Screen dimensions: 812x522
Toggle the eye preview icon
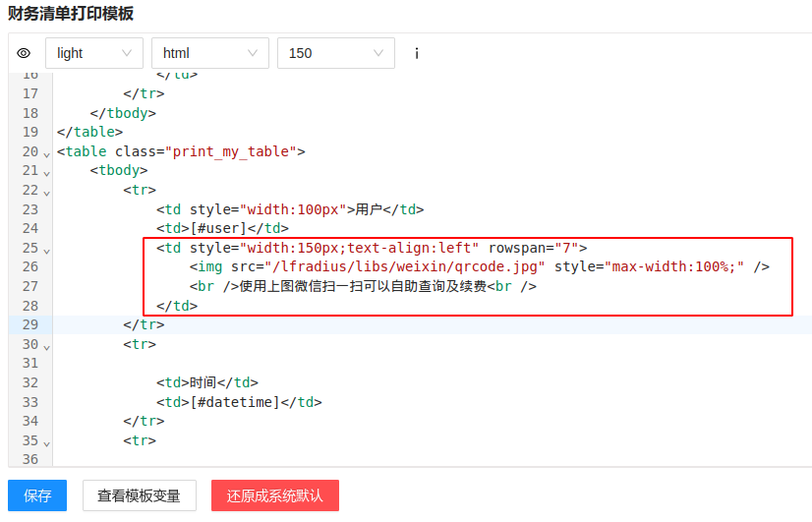(x=25, y=53)
